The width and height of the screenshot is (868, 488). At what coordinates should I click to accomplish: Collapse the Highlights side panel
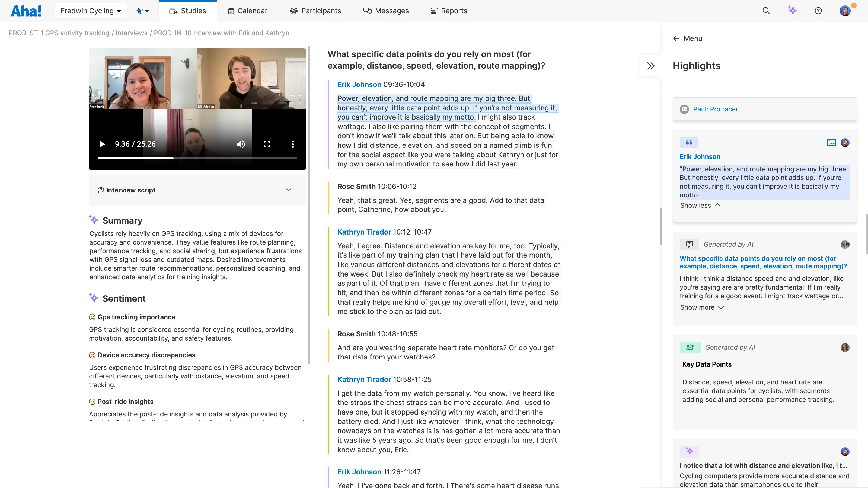point(651,66)
